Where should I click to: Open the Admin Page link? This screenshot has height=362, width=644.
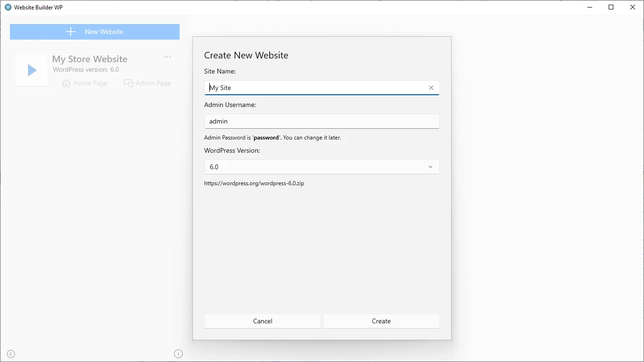click(148, 83)
